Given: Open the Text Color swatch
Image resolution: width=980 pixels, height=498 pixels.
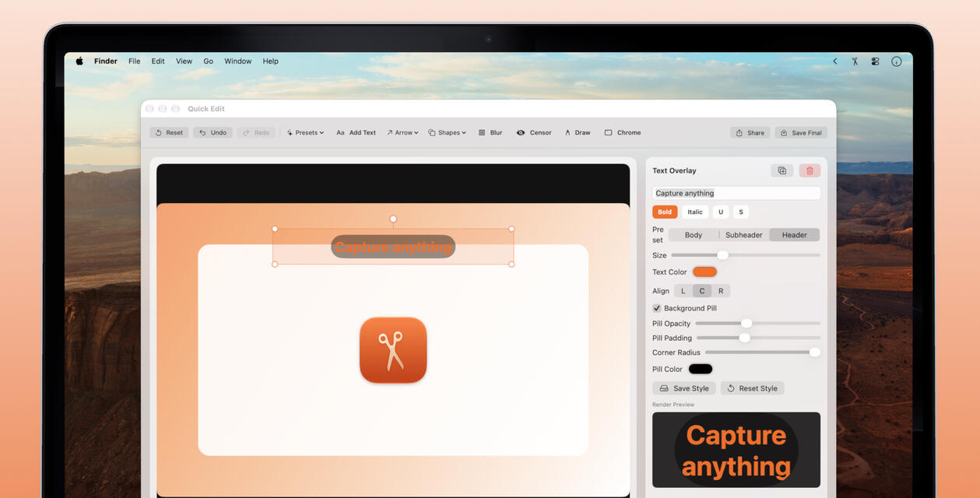Looking at the screenshot, I should [x=704, y=272].
